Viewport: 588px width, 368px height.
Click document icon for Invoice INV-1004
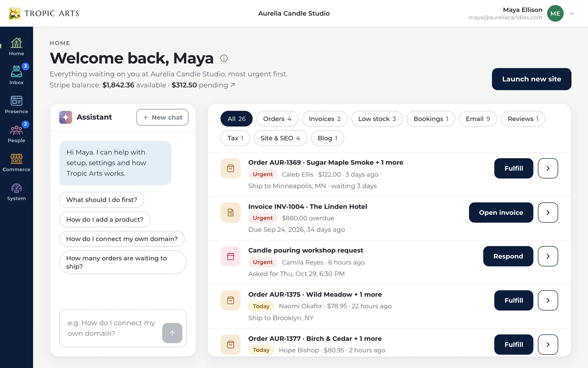coord(231,213)
